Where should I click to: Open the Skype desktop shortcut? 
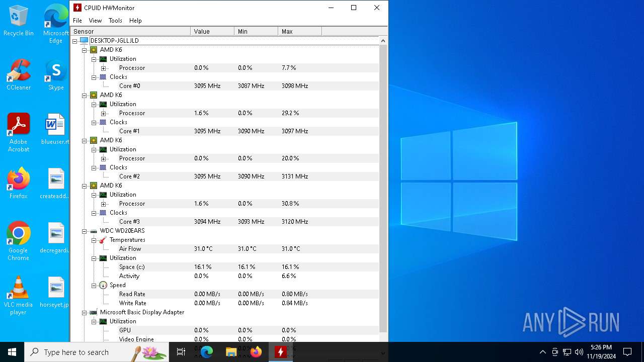[x=56, y=75]
